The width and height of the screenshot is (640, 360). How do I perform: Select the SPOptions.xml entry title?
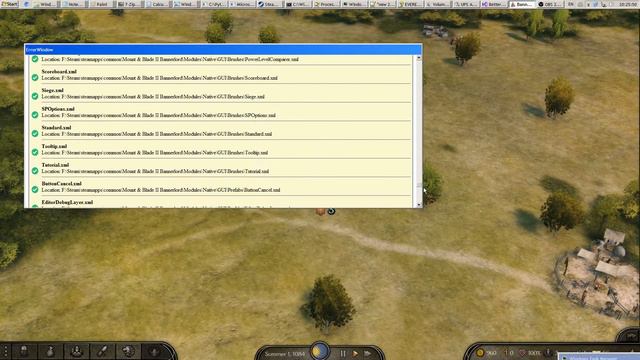58,109
